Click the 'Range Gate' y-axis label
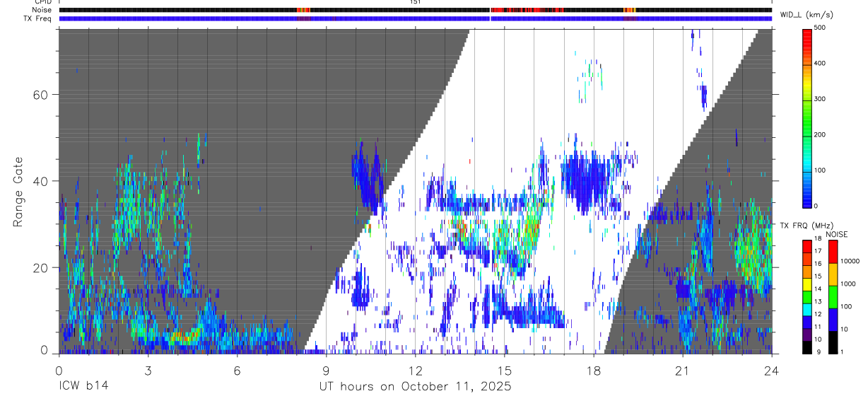 coord(20,192)
